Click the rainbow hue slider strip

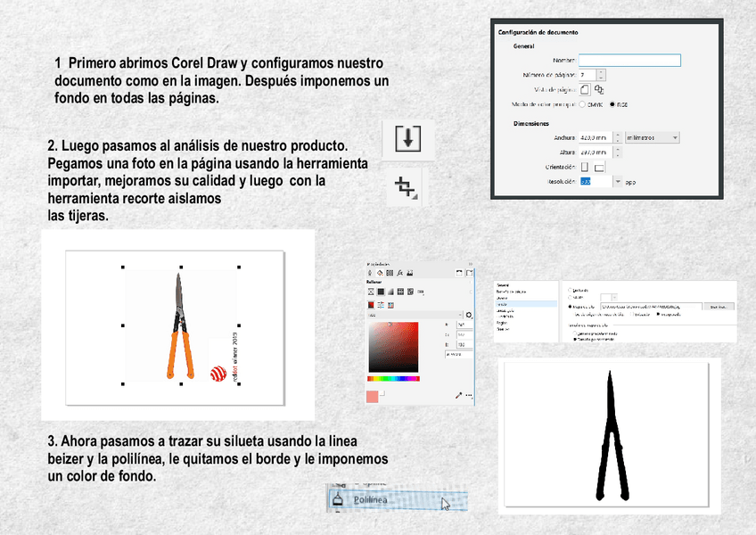(x=393, y=379)
